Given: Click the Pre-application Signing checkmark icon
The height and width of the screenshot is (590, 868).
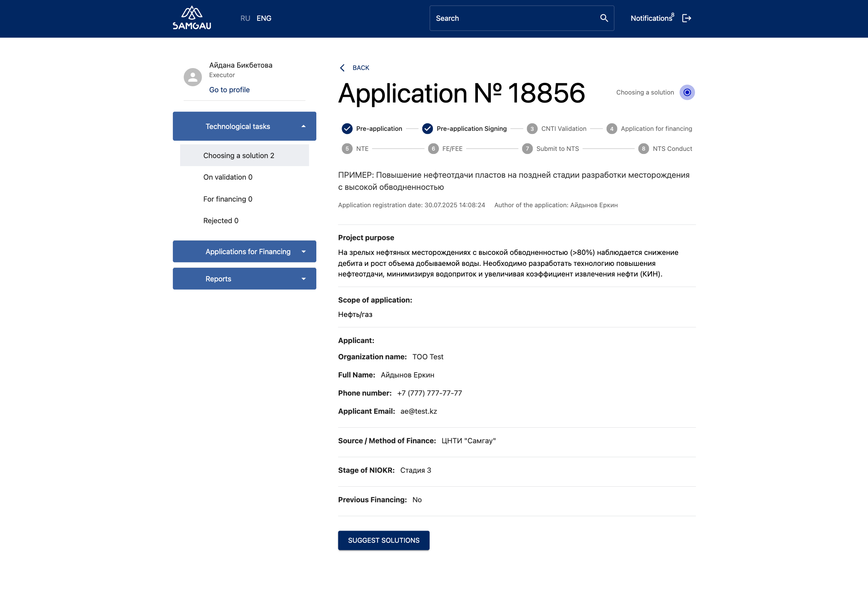Looking at the screenshot, I should click(428, 129).
